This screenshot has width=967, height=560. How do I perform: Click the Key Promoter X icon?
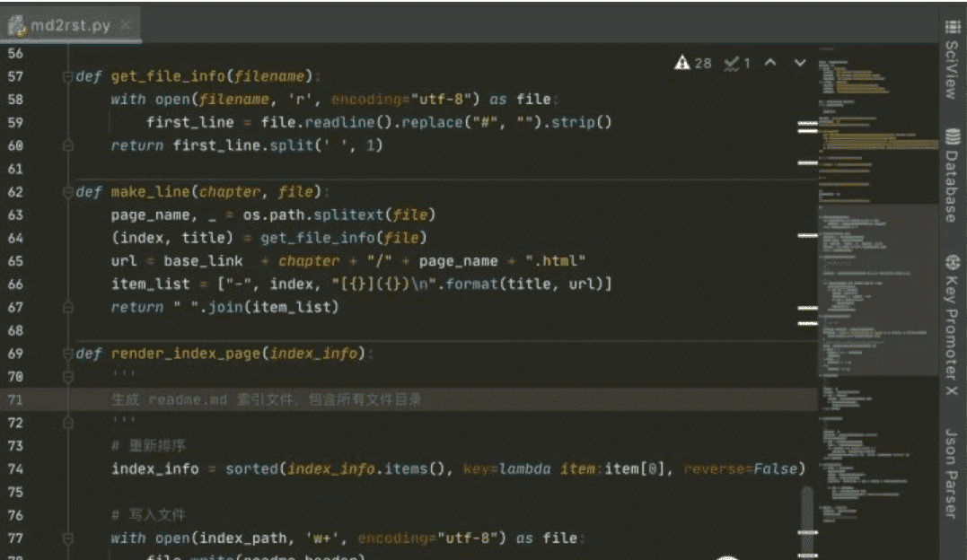click(953, 263)
